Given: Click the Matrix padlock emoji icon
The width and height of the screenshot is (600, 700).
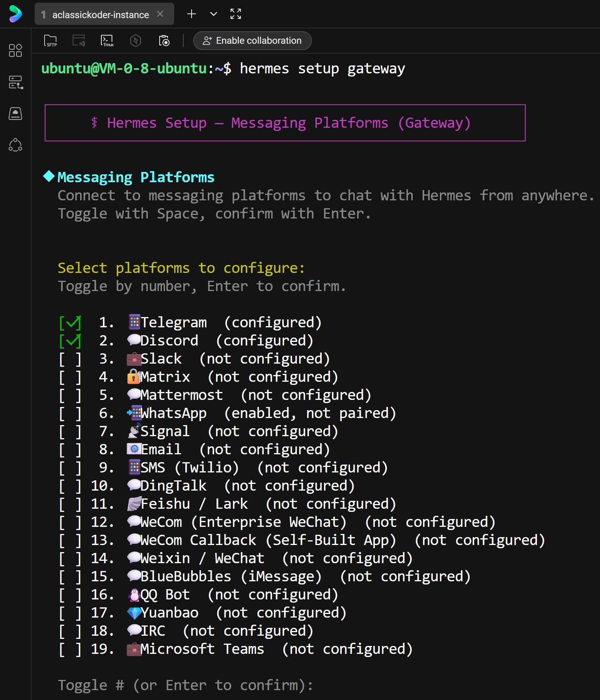Looking at the screenshot, I should coord(134,377).
